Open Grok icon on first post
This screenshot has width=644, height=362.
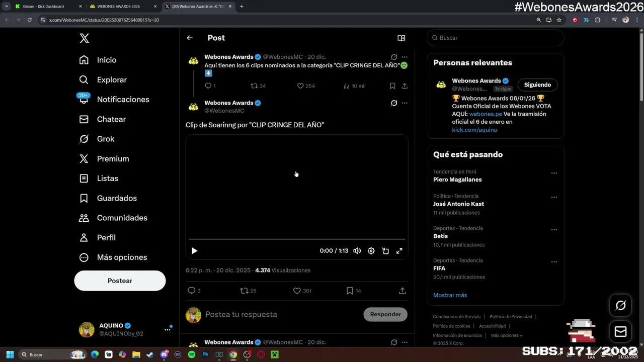click(x=394, y=57)
